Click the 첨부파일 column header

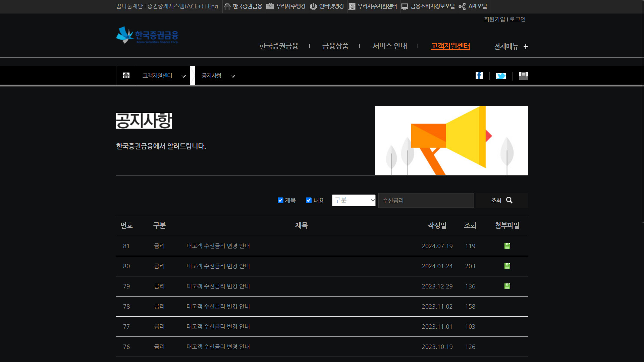(507, 226)
